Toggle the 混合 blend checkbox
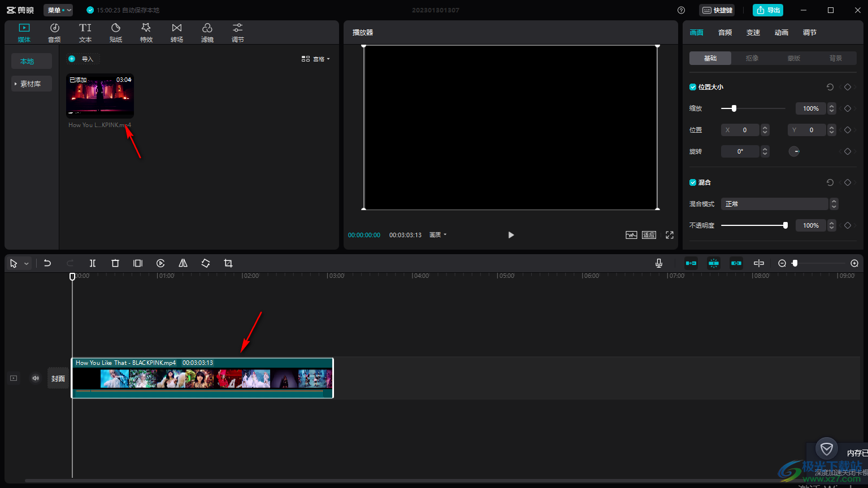Viewport: 868px width, 488px height. [x=693, y=182]
